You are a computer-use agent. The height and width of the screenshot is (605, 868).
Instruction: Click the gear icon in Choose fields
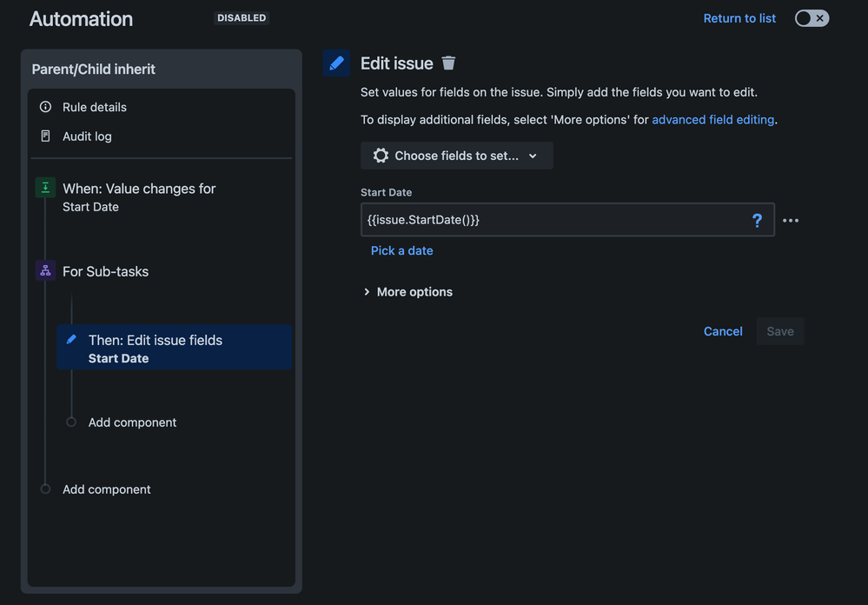click(381, 156)
